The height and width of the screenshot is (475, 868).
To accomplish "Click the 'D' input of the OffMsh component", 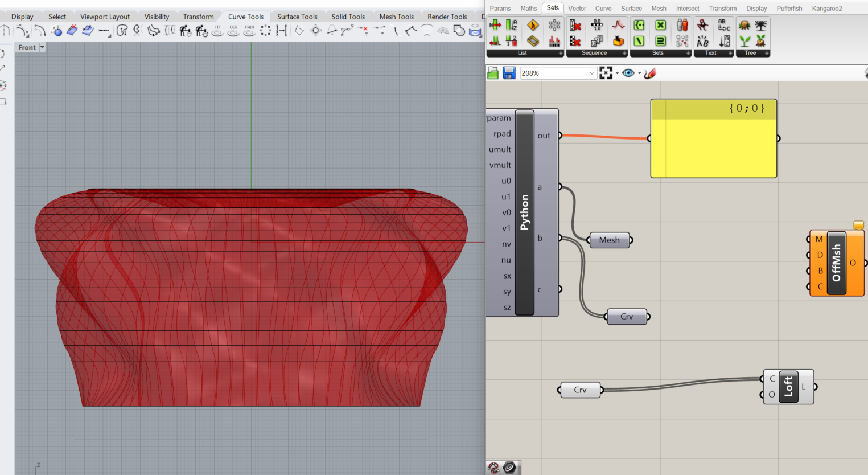I will [x=820, y=255].
